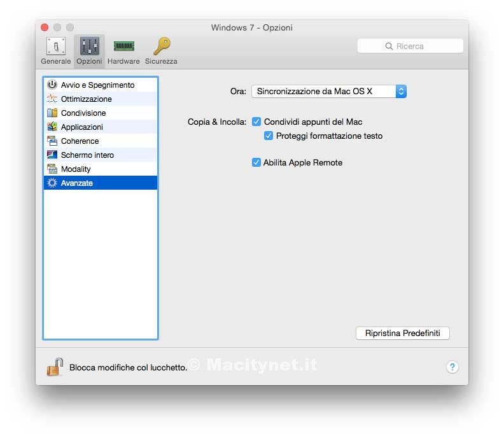
Task: Click the Copia & Incolla label
Action: [x=217, y=122]
